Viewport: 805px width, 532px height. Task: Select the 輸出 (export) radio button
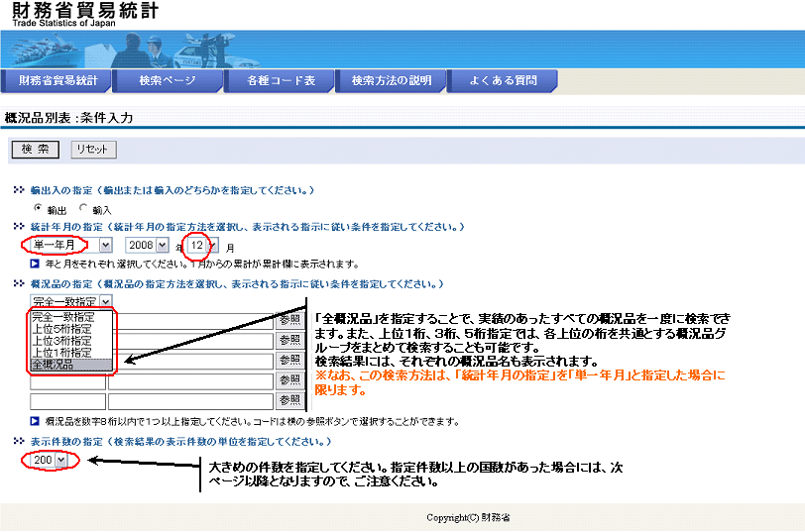39,208
